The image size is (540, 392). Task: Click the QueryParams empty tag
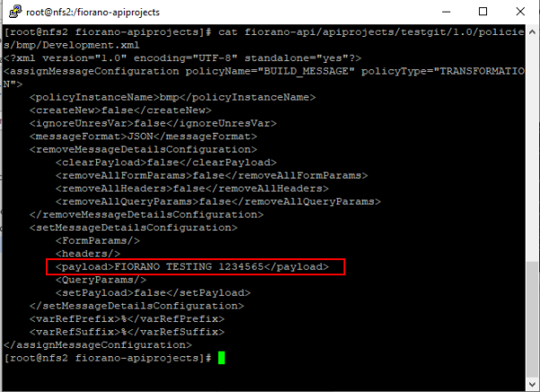100,280
